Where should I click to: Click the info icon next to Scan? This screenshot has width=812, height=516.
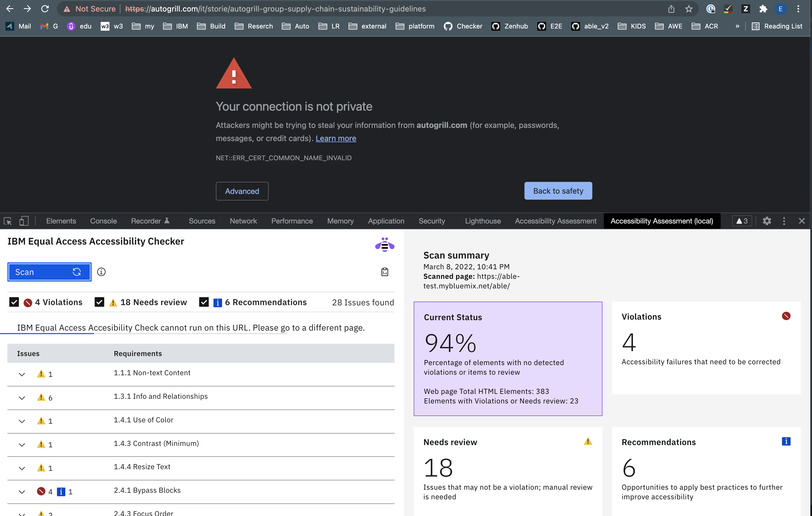[x=101, y=272]
